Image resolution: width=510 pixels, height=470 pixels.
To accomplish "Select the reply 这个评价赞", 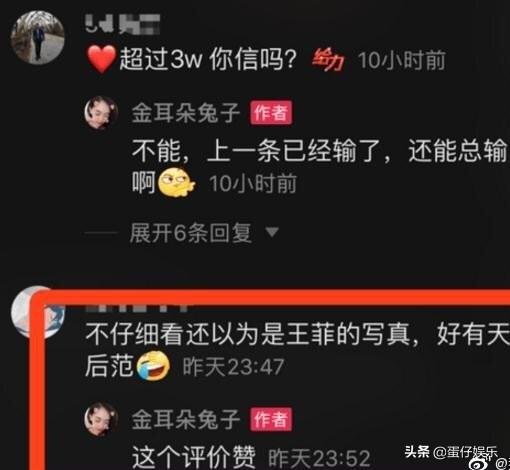I will (x=194, y=457).
